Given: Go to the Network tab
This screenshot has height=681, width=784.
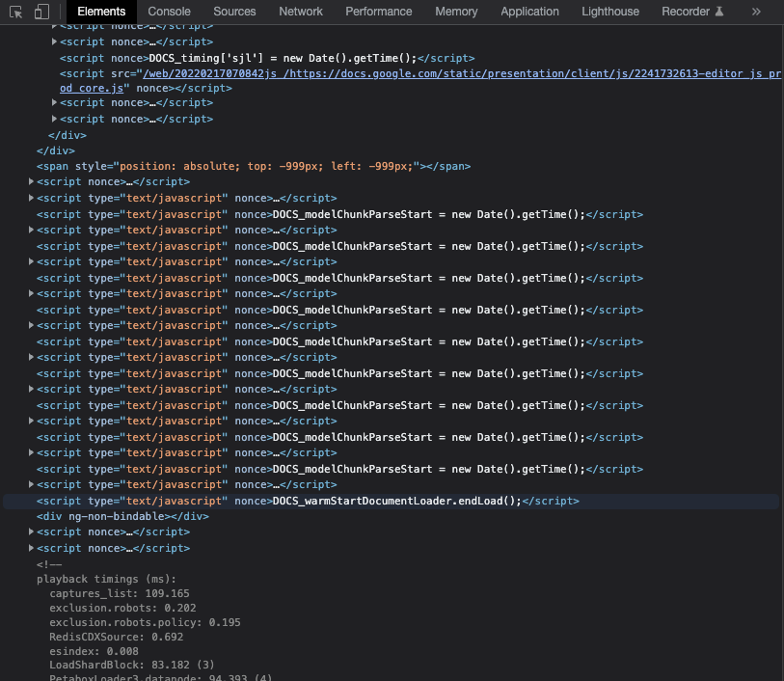Looking at the screenshot, I should [301, 12].
